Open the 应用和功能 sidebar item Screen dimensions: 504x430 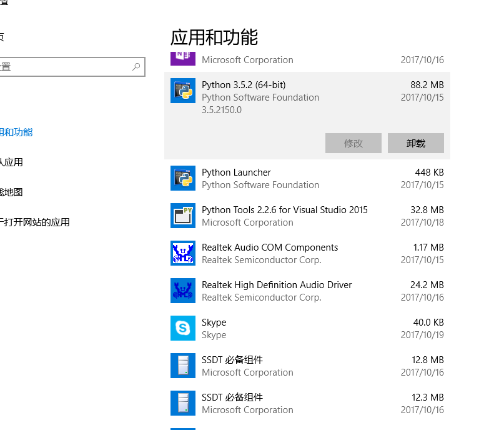coord(16,132)
